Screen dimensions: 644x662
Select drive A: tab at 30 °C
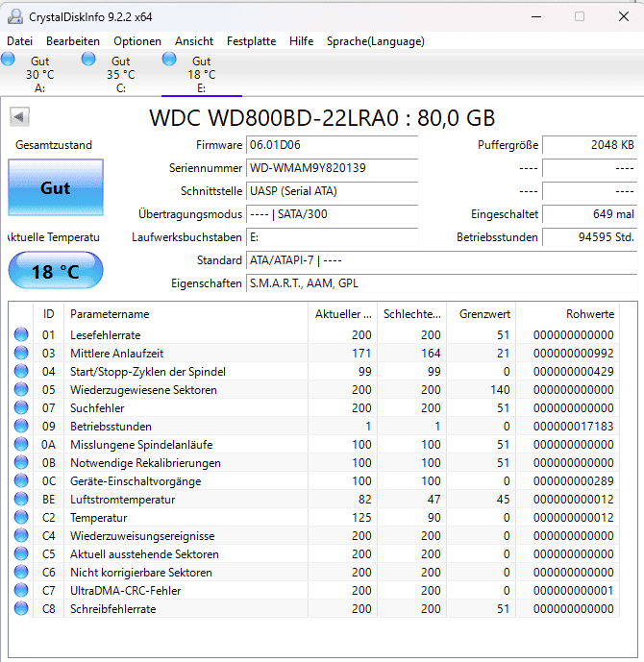click(x=40, y=74)
